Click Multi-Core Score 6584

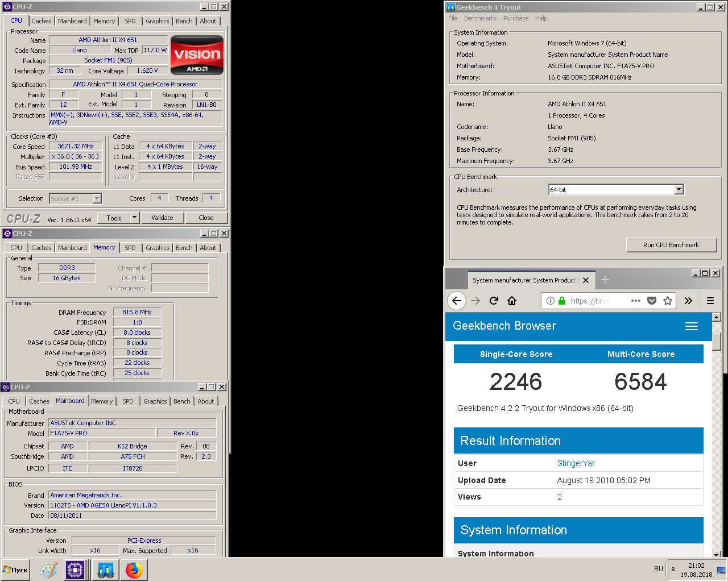click(640, 382)
